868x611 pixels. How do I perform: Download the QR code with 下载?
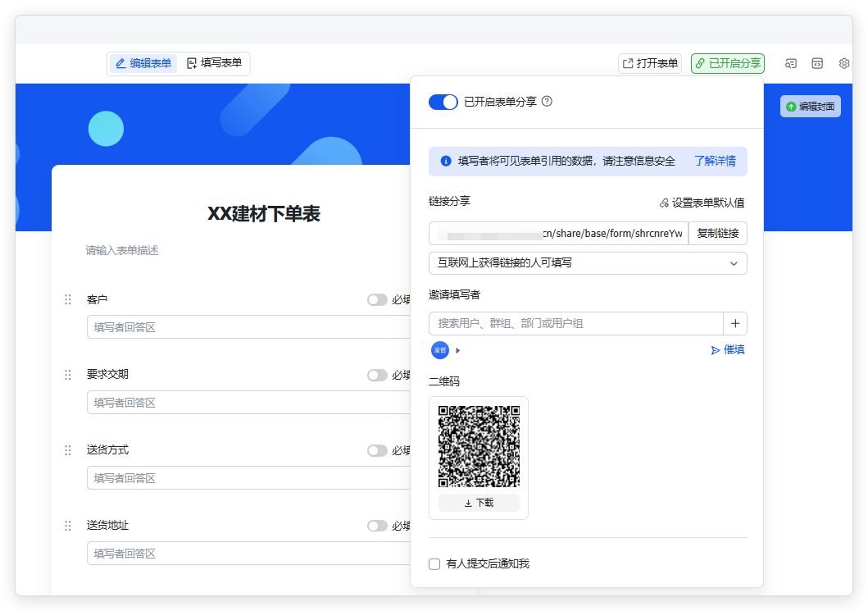coord(479,503)
